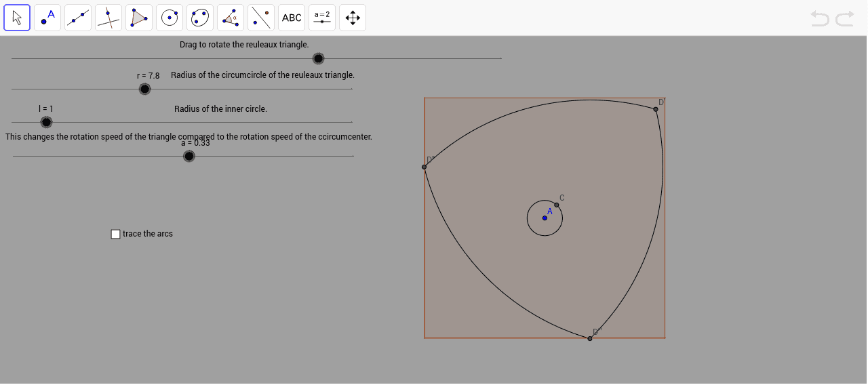Select the Line through two points tool
Viewport: 868px width, 385px height.
tap(78, 18)
